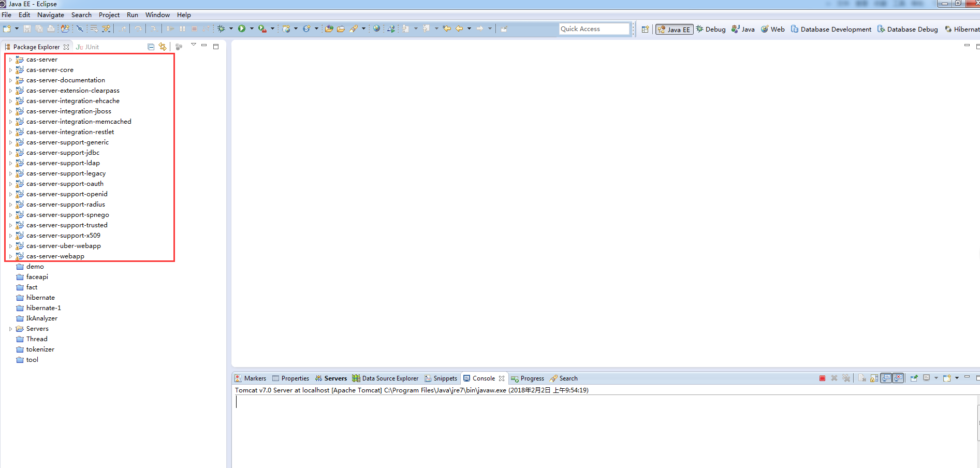Expand the cas-server-webapp project node

[10, 256]
